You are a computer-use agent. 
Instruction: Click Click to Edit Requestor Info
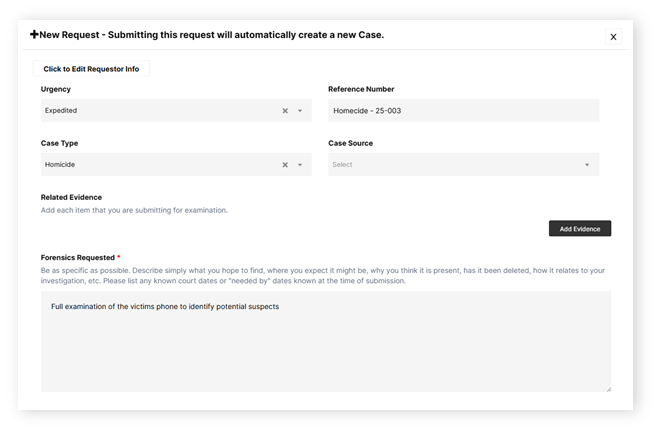point(91,69)
